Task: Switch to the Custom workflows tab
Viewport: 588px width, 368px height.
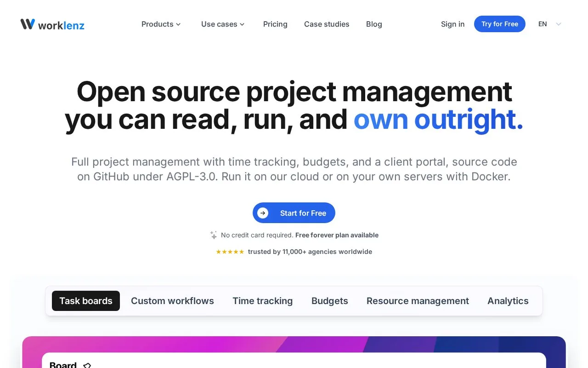Action: (x=172, y=301)
